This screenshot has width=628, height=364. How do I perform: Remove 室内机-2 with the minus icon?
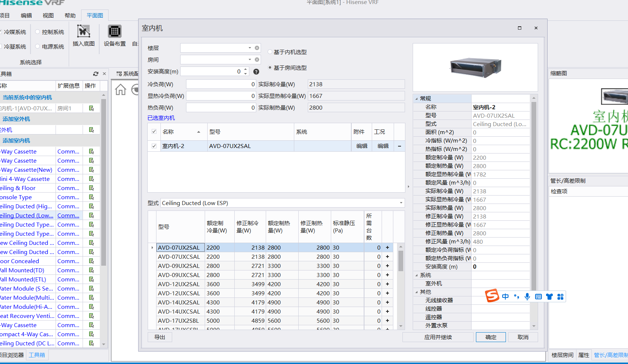click(399, 146)
